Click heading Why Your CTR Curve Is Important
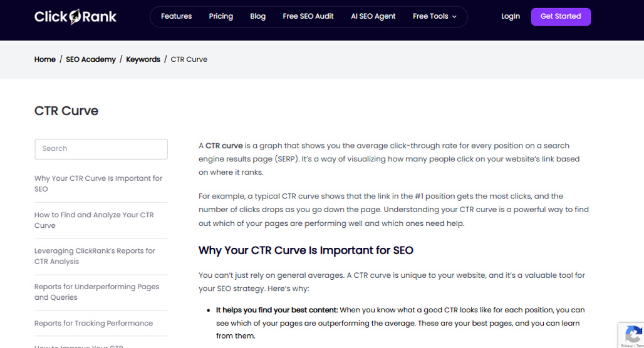 [306, 250]
